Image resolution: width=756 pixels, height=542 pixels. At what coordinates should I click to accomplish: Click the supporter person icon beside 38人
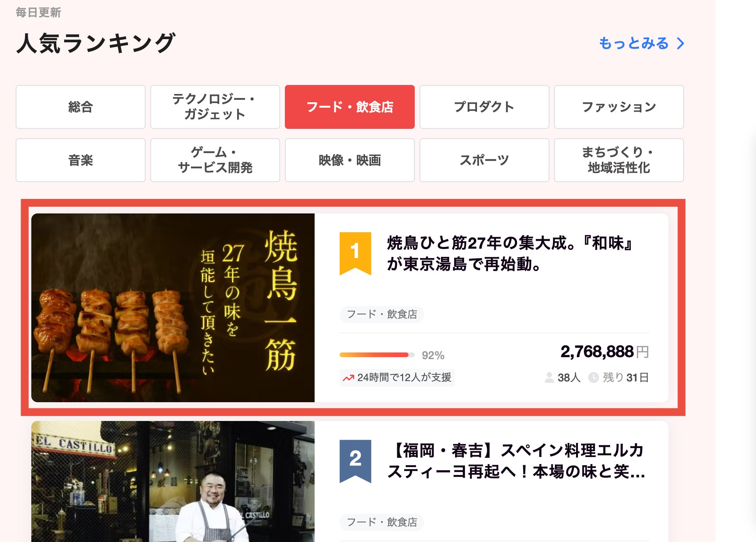[x=549, y=378]
